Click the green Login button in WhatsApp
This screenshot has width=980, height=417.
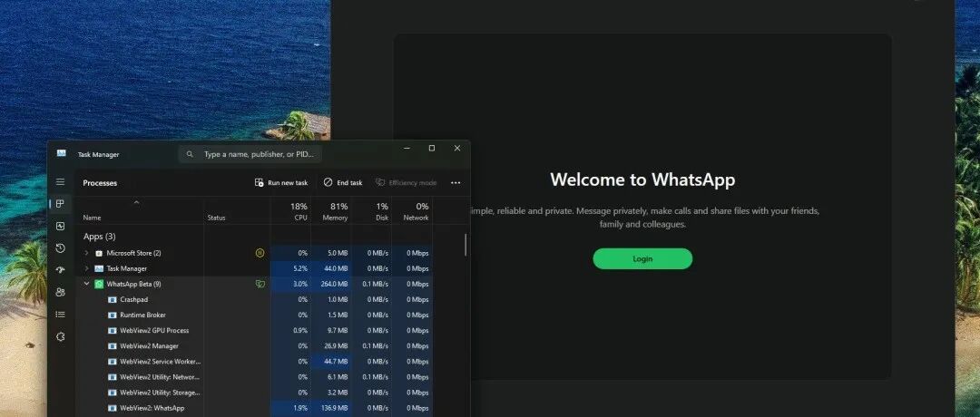[642, 259]
